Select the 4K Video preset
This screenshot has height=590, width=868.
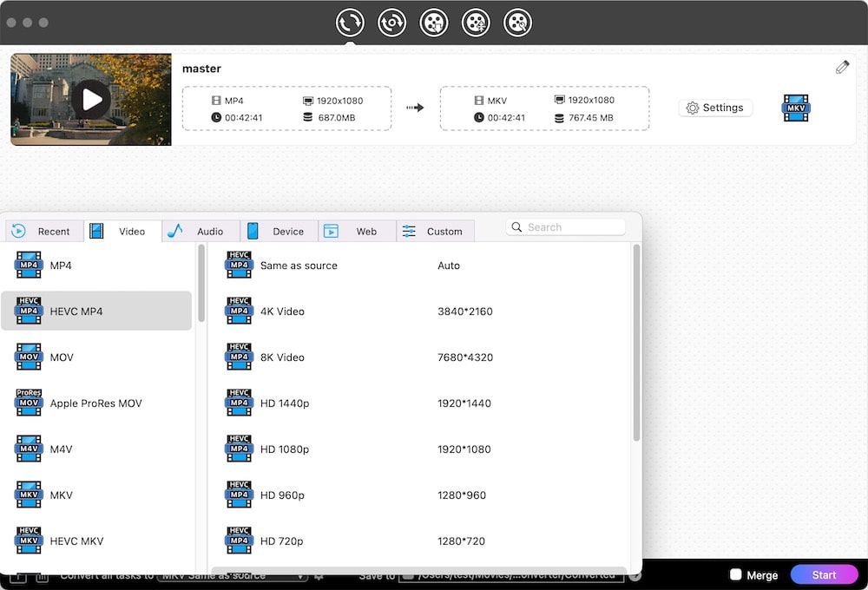tap(282, 311)
